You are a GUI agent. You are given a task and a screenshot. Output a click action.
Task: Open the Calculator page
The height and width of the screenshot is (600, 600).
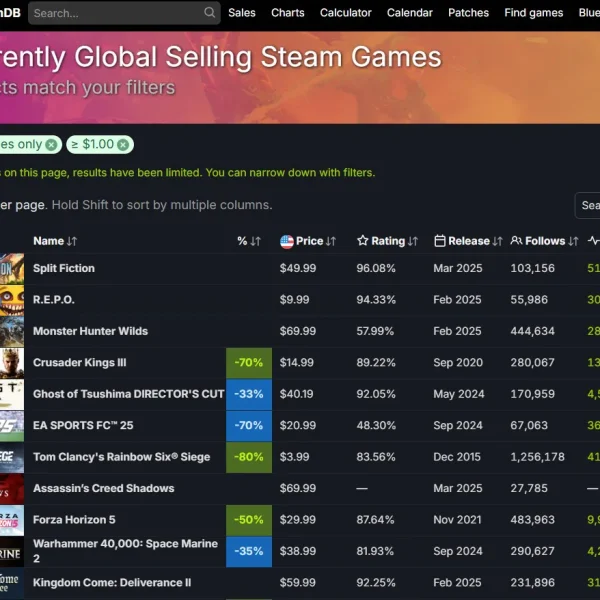[346, 13]
